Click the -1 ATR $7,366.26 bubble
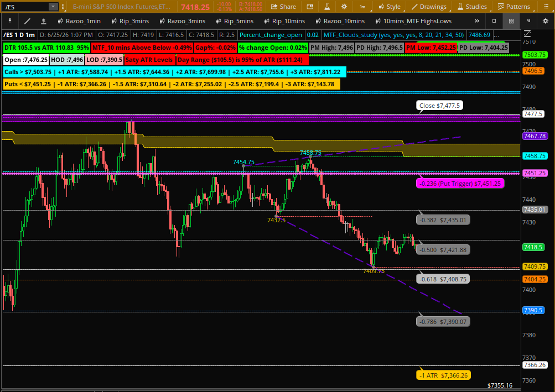 pyautogui.click(x=444, y=375)
